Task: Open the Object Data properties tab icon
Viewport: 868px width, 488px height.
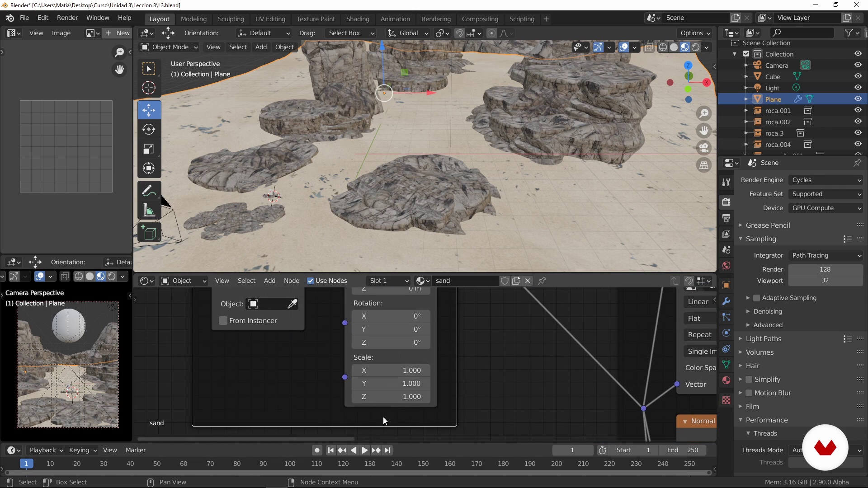Action: pos(726,365)
